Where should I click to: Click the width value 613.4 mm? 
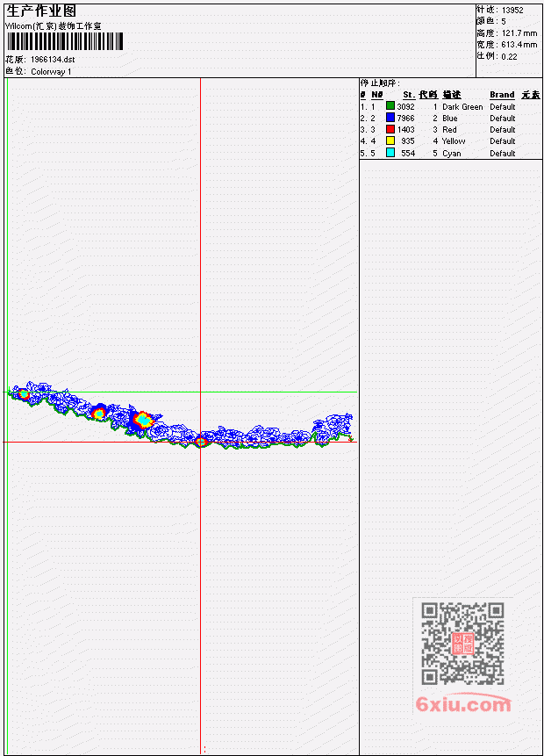coord(519,45)
